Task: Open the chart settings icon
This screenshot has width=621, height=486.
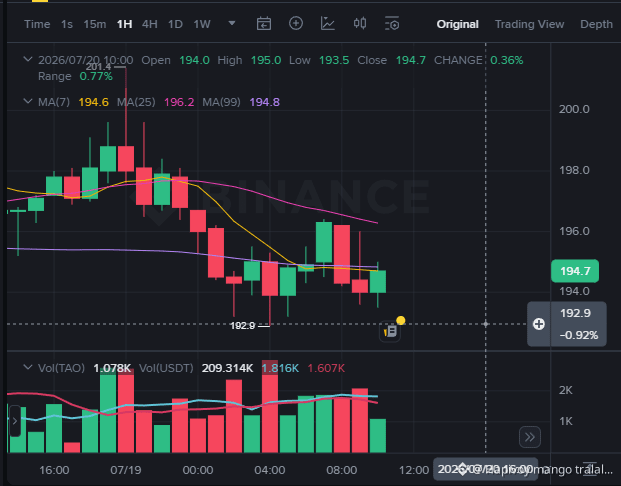Action: [x=392, y=24]
